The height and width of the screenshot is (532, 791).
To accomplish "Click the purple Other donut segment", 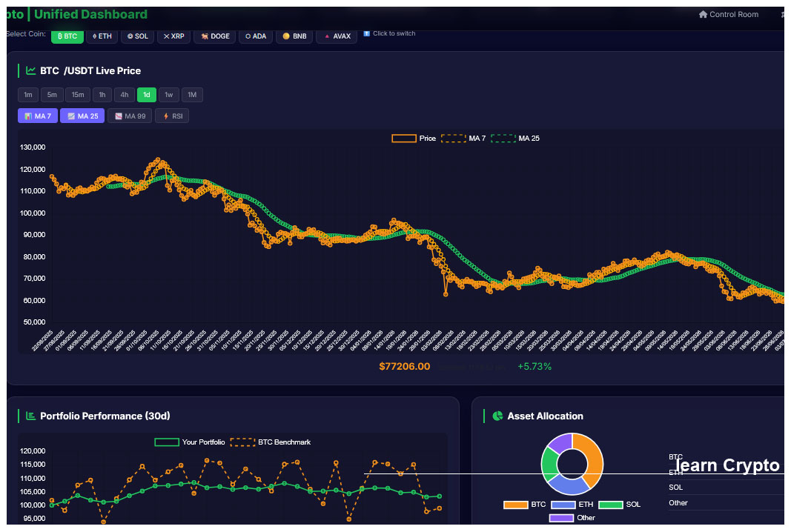I will coord(561,442).
